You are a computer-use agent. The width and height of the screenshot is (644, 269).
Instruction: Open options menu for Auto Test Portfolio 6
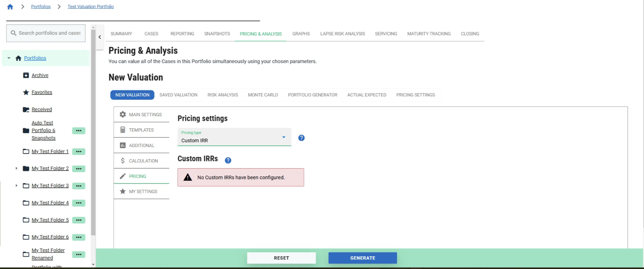click(79, 131)
